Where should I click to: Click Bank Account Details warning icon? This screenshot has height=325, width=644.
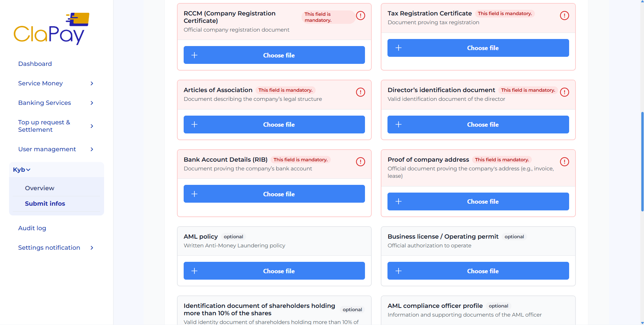point(360,162)
